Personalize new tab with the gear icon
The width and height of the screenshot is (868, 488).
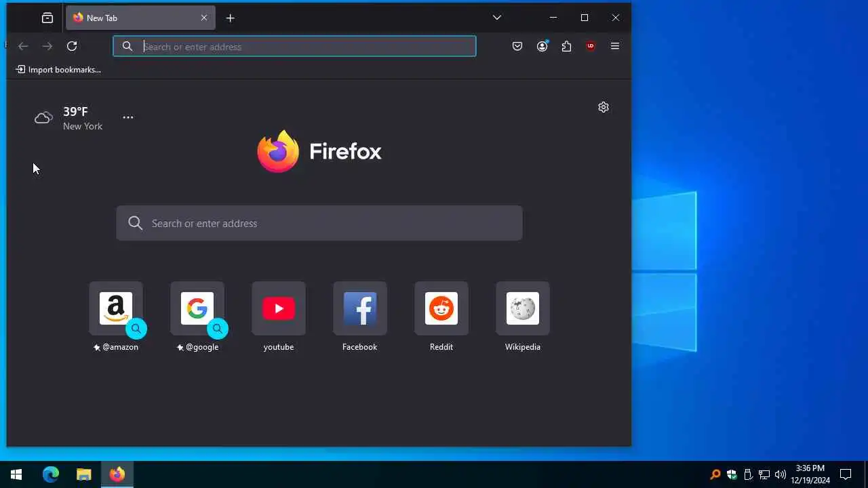click(x=604, y=107)
